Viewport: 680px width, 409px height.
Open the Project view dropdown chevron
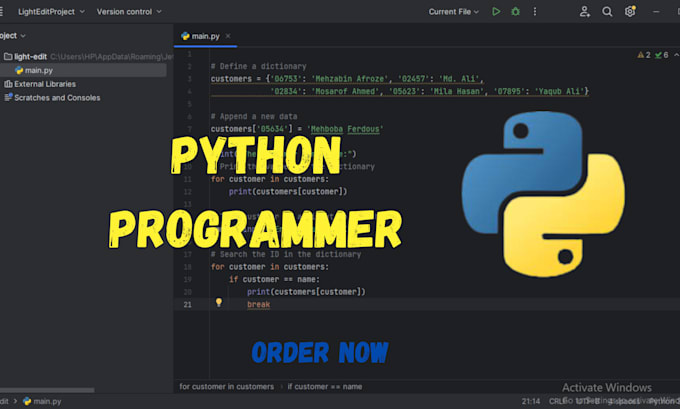coord(23,36)
